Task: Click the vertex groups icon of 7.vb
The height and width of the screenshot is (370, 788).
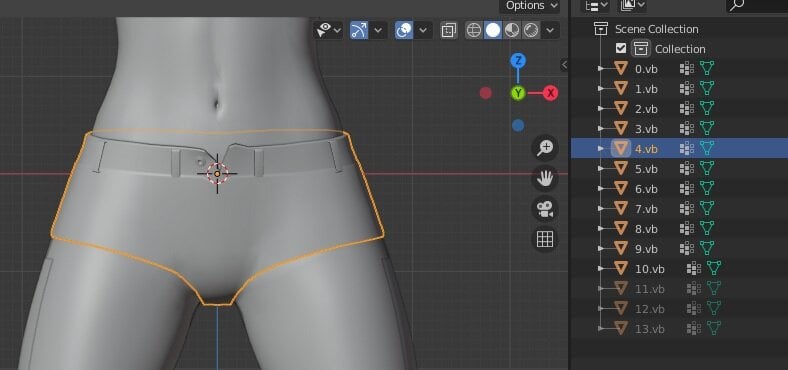Action: [686, 208]
